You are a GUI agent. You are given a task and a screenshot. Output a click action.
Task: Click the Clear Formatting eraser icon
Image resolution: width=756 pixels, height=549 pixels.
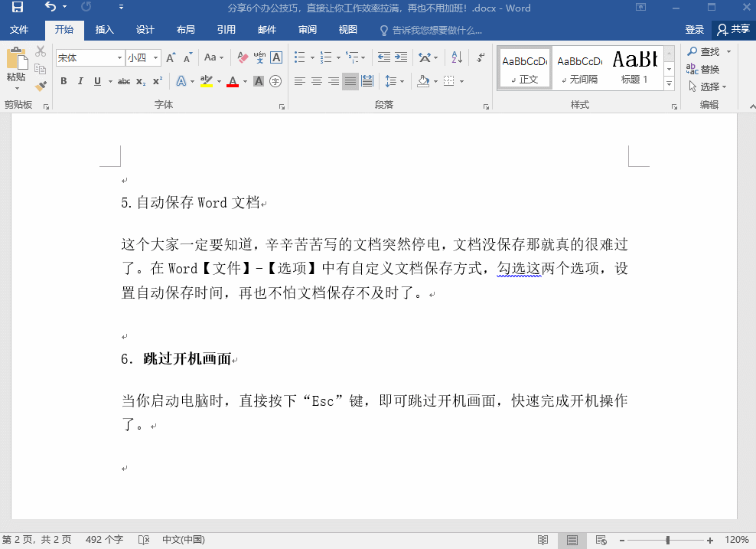(243, 57)
